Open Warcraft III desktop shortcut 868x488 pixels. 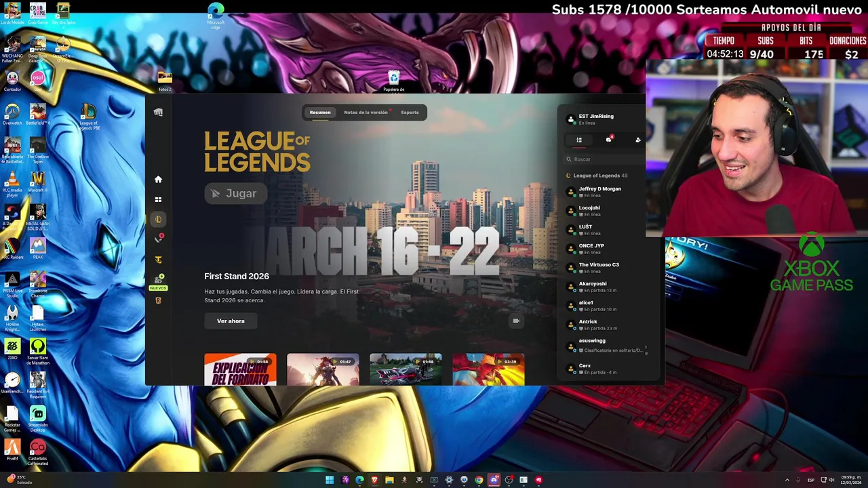click(x=38, y=182)
